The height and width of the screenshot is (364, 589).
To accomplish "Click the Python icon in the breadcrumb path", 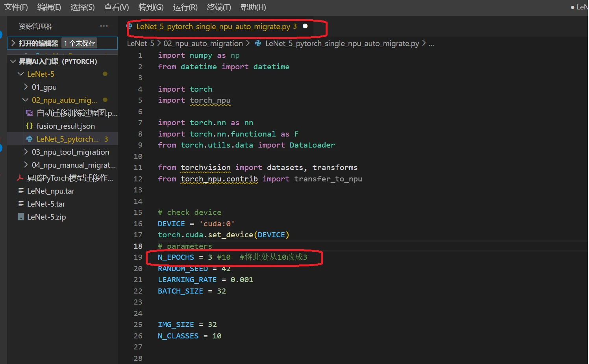I will coord(258,43).
